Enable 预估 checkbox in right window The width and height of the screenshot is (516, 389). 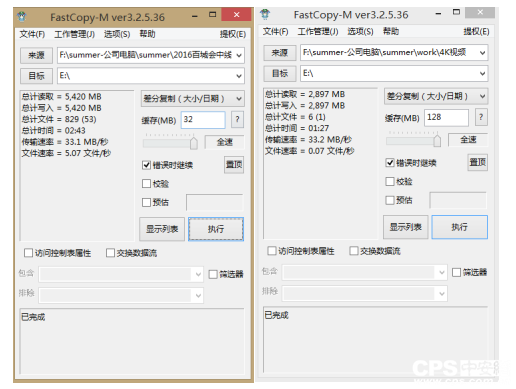click(390, 200)
